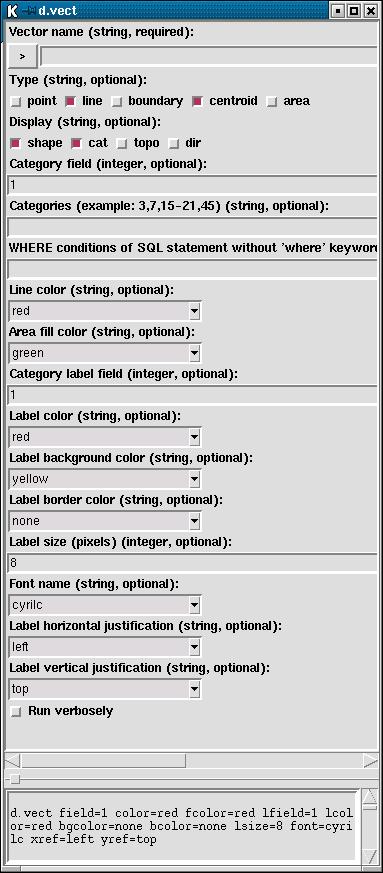Open Label background color dropdown
Screen dimensions: 383x873
pyautogui.click(x=194, y=479)
